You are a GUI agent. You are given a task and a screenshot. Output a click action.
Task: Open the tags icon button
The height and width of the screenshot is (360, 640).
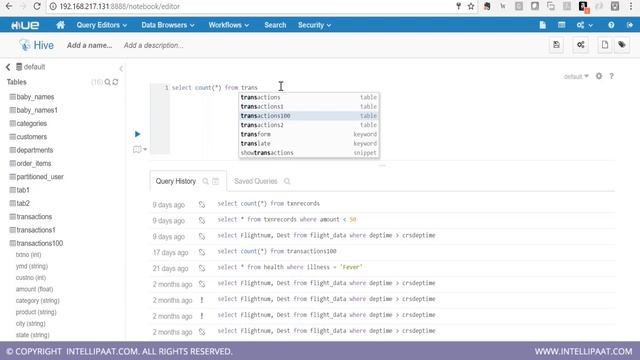point(622,45)
